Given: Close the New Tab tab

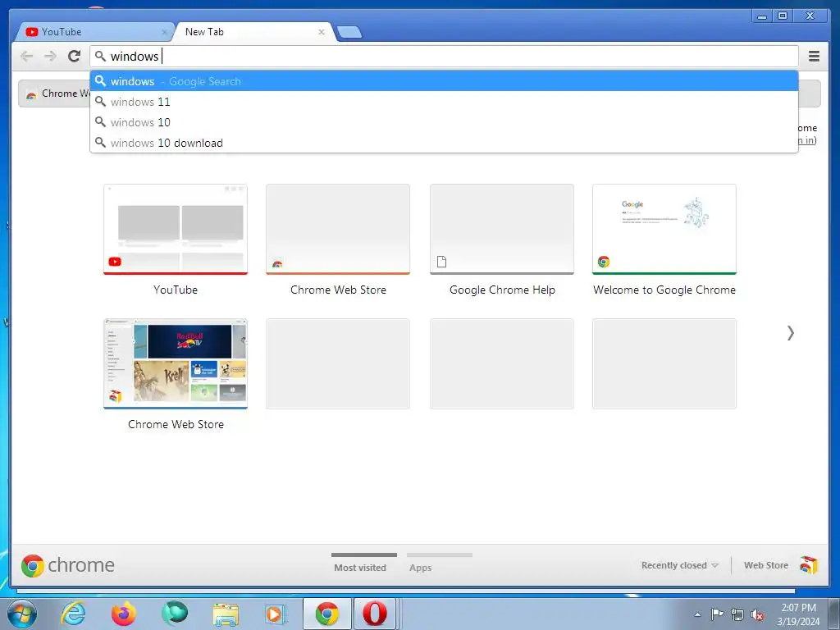Looking at the screenshot, I should [x=322, y=32].
